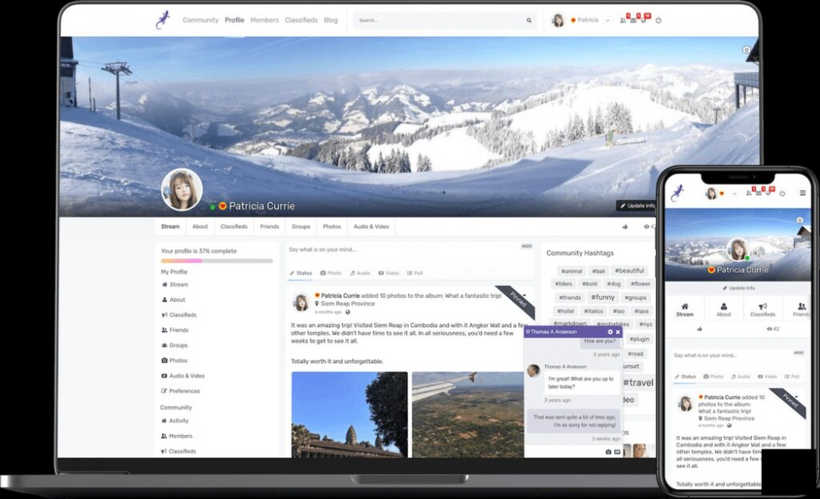The width and height of the screenshot is (820, 499).
Task: Click the desktop "Say what is on your mind" field
Action: pos(400,250)
